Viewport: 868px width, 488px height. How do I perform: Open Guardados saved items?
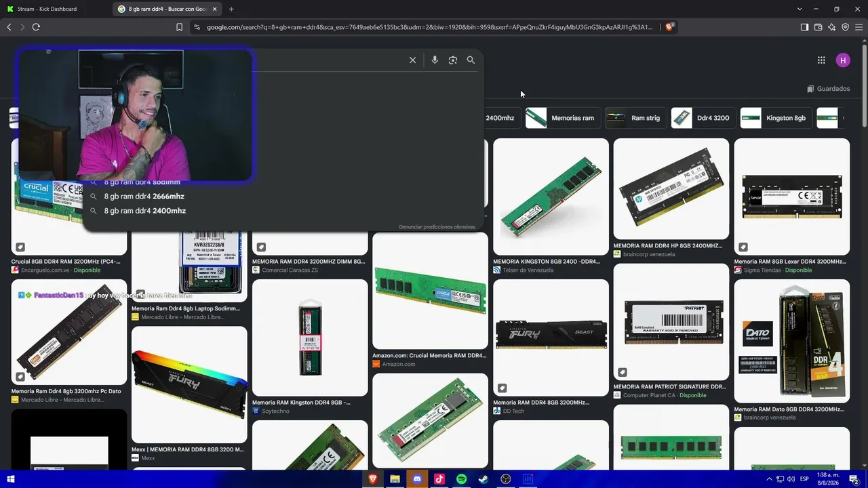point(828,89)
